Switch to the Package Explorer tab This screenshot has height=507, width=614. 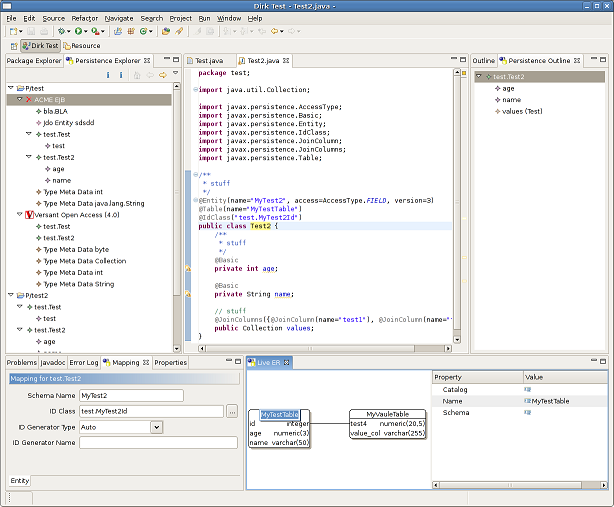click(x=34, y=61)
